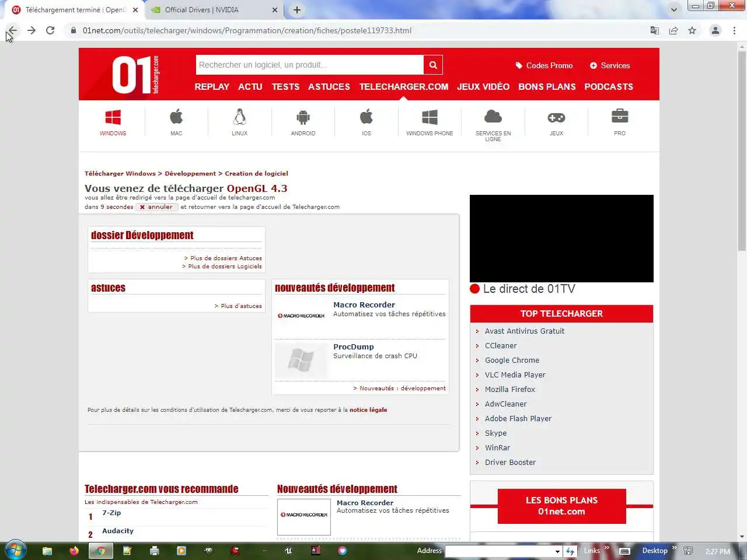The image size is (747, 560).
Task: Click the taskbar Address input field
Action: tap(500, 551)
